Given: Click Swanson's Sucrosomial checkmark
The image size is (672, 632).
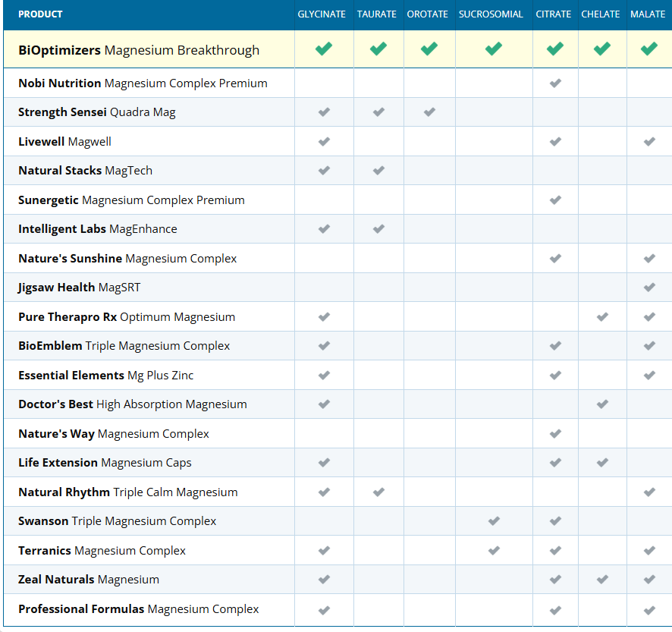Looking at the screenshot, I should tap(494, 521).
